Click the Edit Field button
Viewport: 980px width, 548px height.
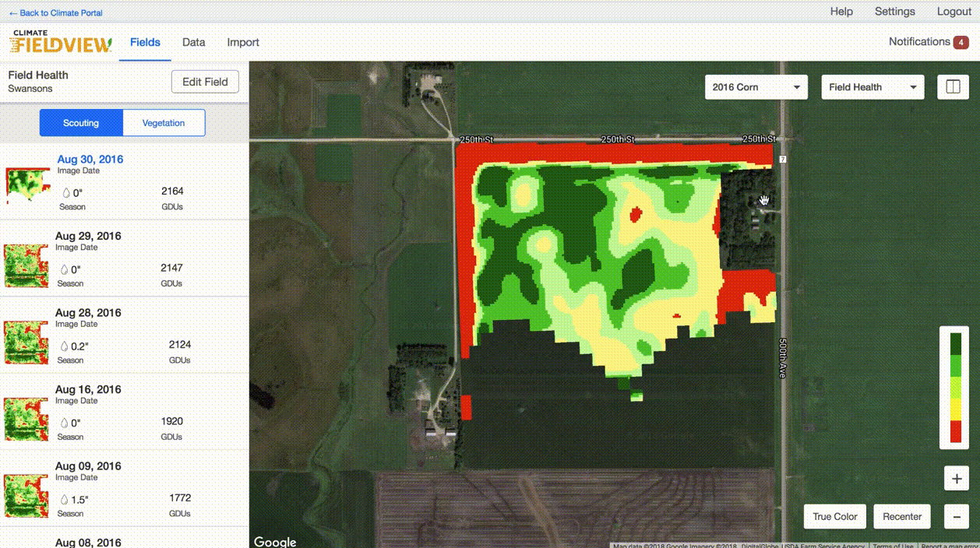205,82
